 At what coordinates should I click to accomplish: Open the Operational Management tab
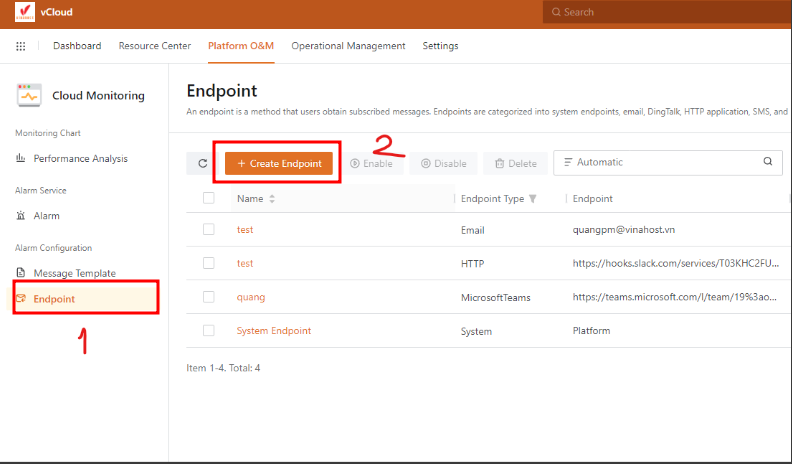(348, 46)
